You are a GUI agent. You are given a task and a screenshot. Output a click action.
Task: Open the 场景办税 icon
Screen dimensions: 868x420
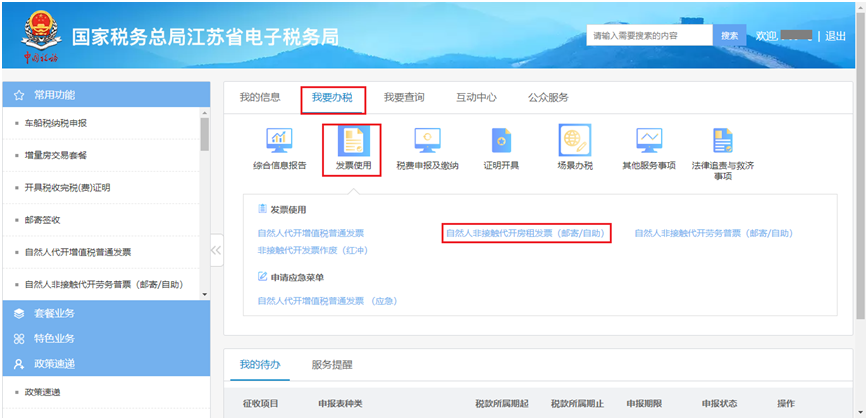[575, 140]
